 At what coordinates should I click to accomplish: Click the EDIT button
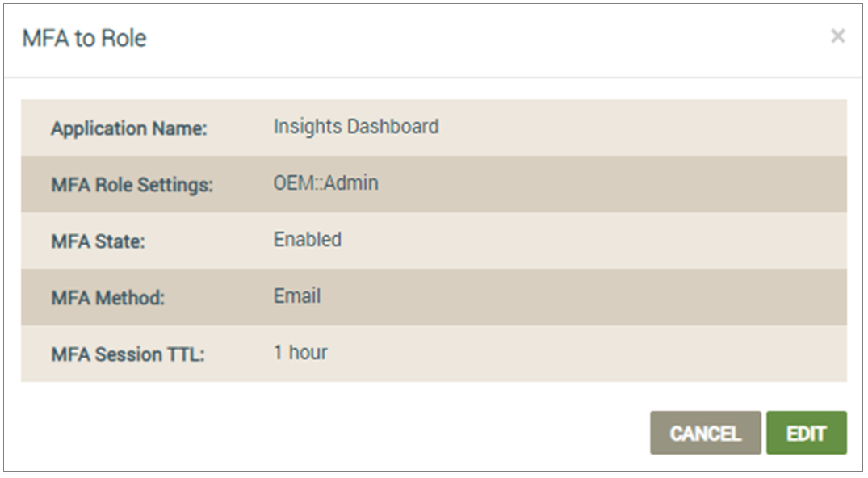807,433
